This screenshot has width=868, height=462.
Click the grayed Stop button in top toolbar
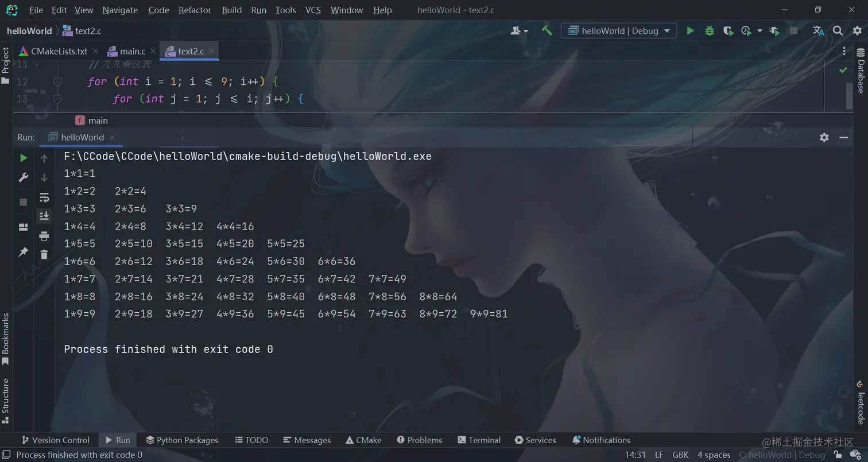pyautogui.click(x=793, y=30)
